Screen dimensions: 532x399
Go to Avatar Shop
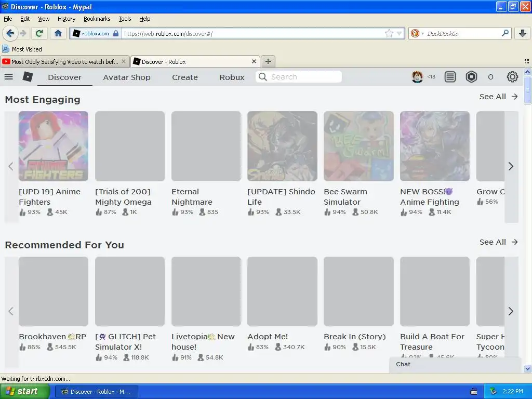(127, 77)
